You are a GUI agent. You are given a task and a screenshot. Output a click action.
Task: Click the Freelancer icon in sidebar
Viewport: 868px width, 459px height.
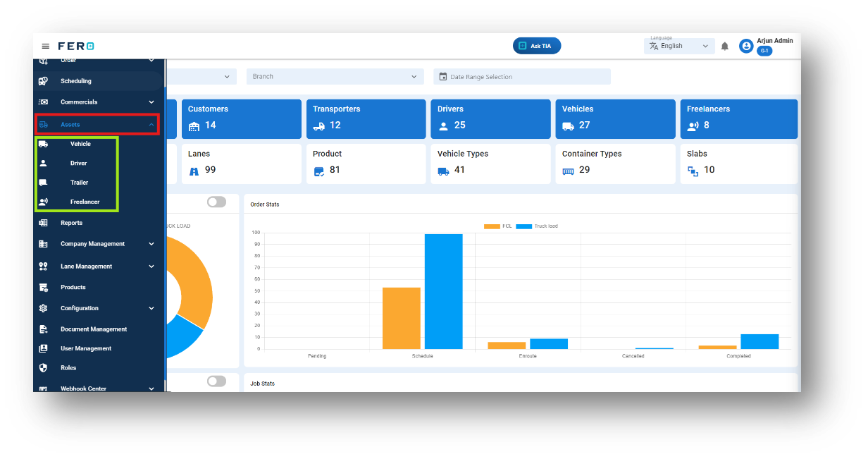(44, 202)
